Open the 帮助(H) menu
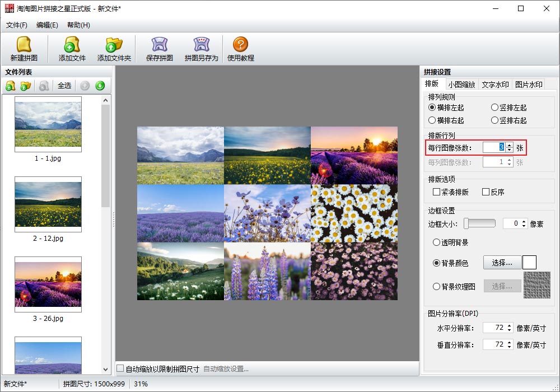Image resolution: width=560 pixels, height=392 pixels. [78, 25]
